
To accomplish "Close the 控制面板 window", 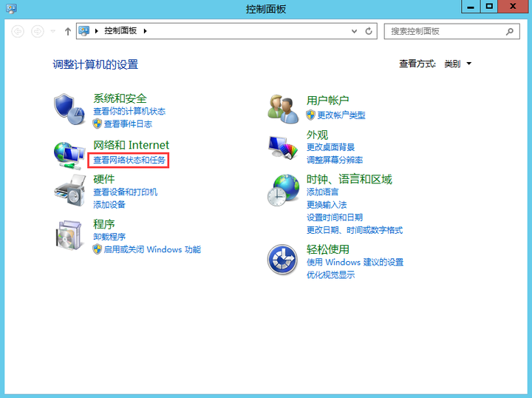I will [513, 7].
